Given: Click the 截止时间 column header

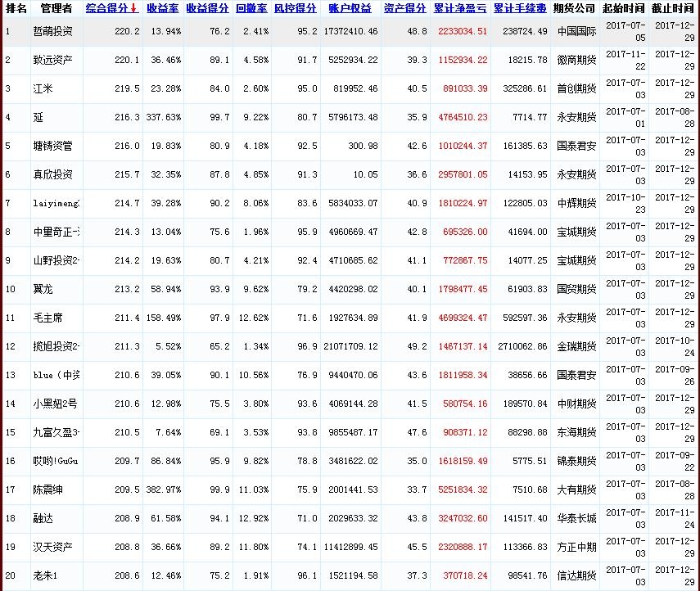Looking at the screenshot, I should (x=673, y=8).
